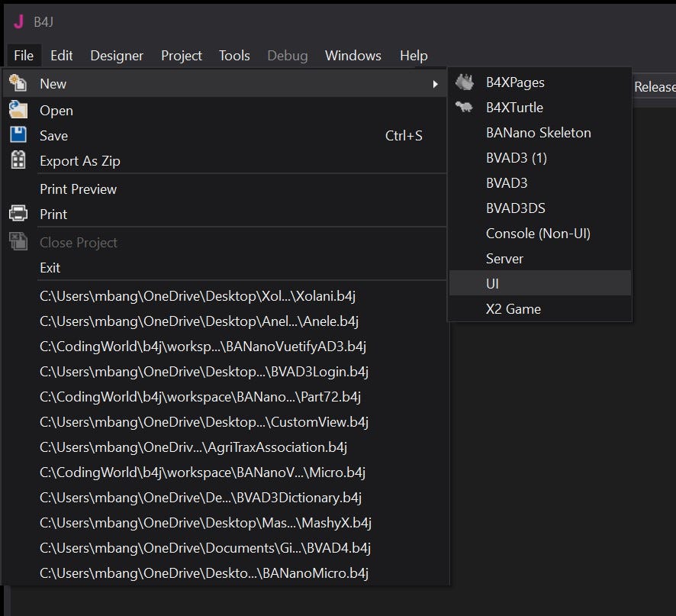Click Print Preview menu entry
Screen dimensions: 676x616
tap(78, 189)
